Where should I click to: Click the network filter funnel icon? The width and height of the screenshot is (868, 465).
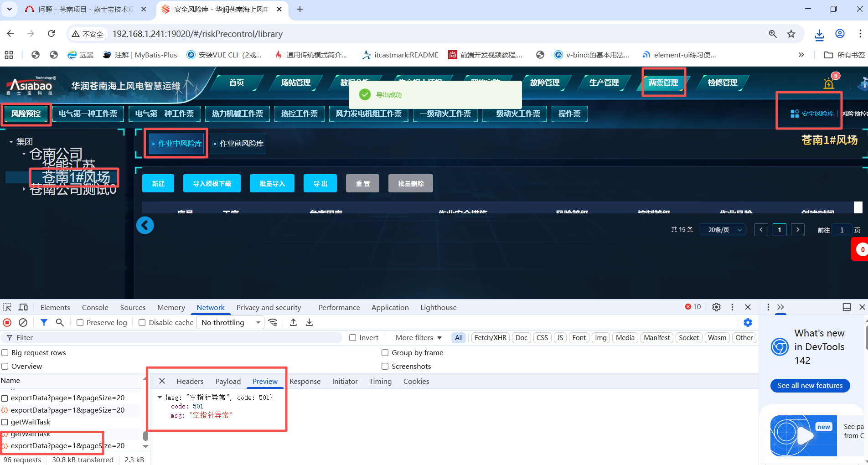tap(44, 322)
